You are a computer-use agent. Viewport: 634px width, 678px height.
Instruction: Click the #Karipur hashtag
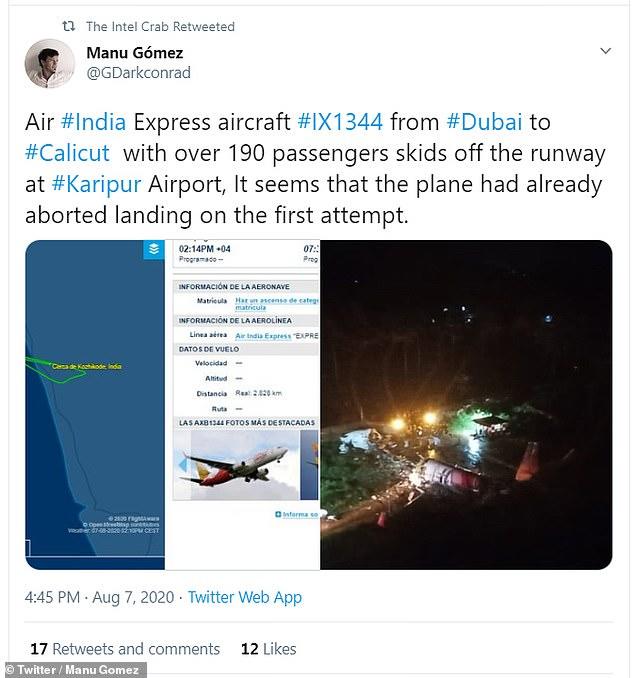tap(96, 184)
